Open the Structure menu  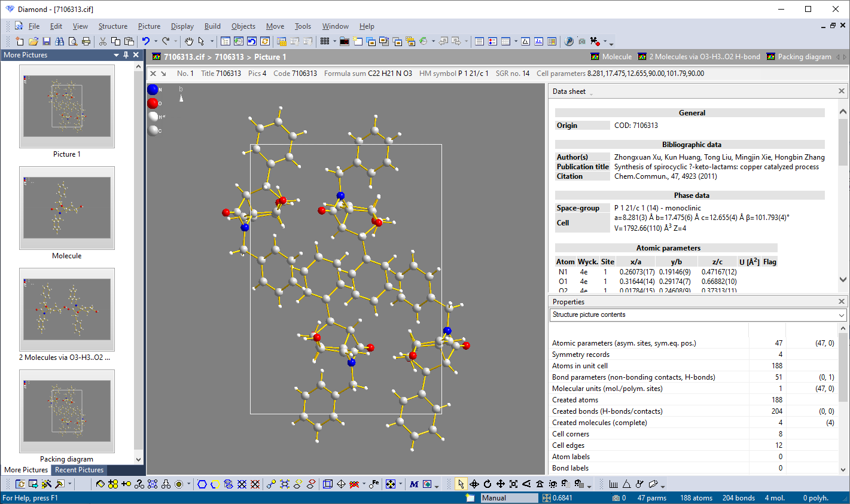(x=112, y=26)
